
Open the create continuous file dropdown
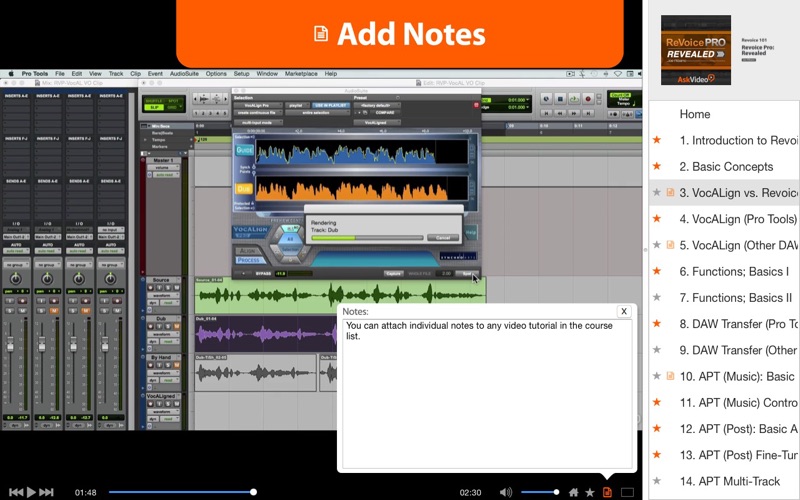pos(258,112)
